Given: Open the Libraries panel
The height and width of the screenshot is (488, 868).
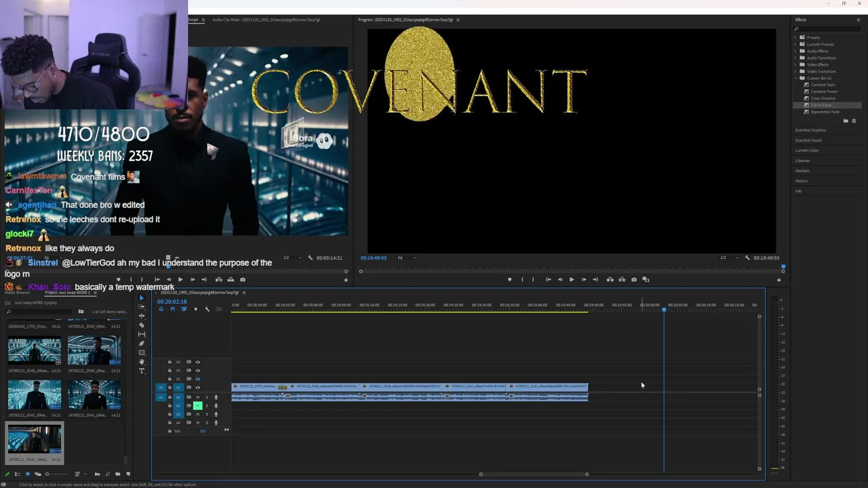Looking at the screenshot, I should coord(802,161).
